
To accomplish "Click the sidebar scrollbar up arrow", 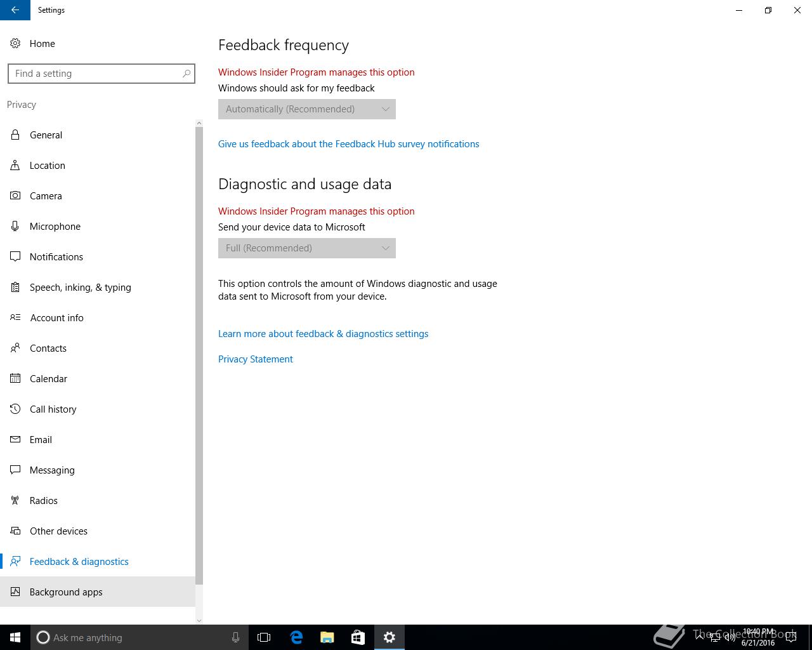I will pos(199,123).
